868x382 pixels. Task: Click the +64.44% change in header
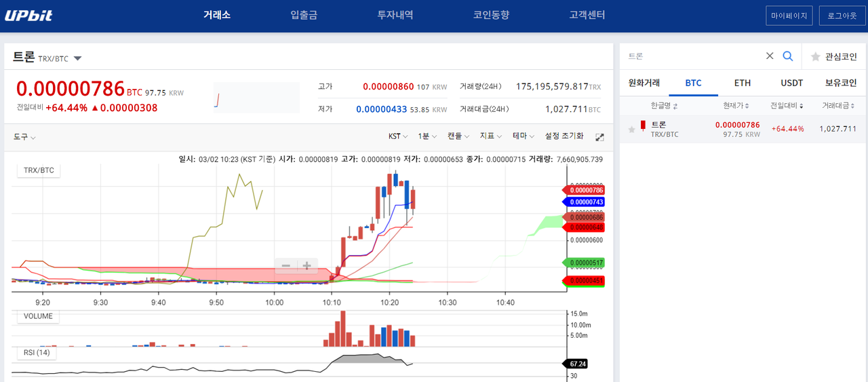[x=66, y=108]
